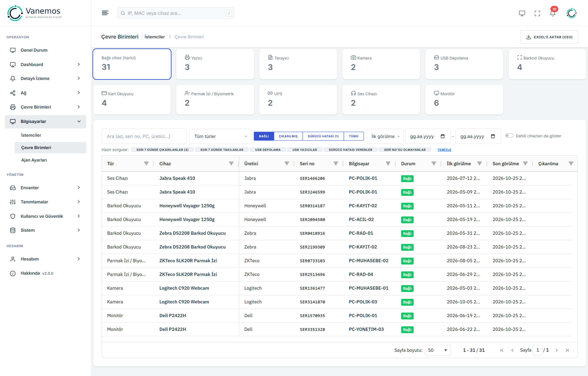Click the start date gg.aa.yyyy field
Screen dimensions: 588x376
427,136
